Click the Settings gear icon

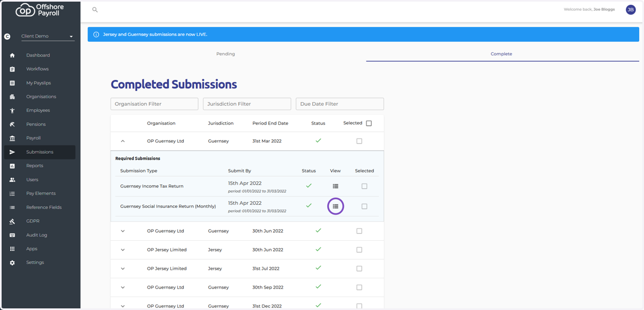[12, 263]
